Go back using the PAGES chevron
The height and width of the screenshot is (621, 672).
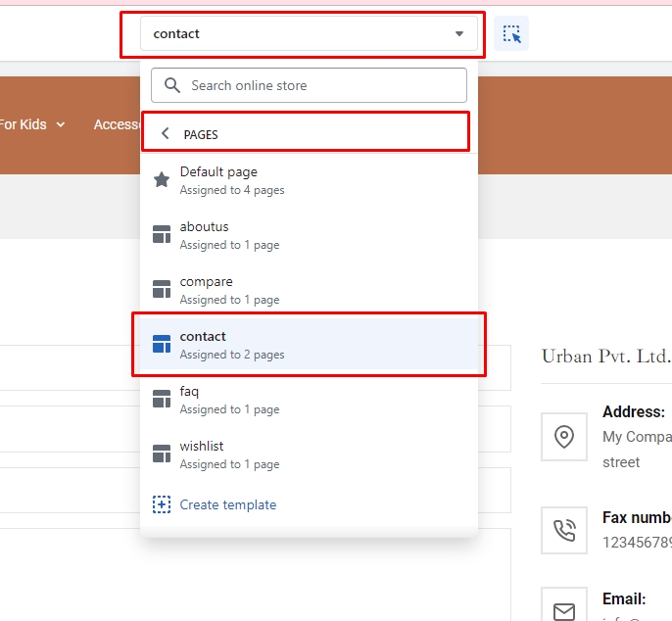[165, 133]
